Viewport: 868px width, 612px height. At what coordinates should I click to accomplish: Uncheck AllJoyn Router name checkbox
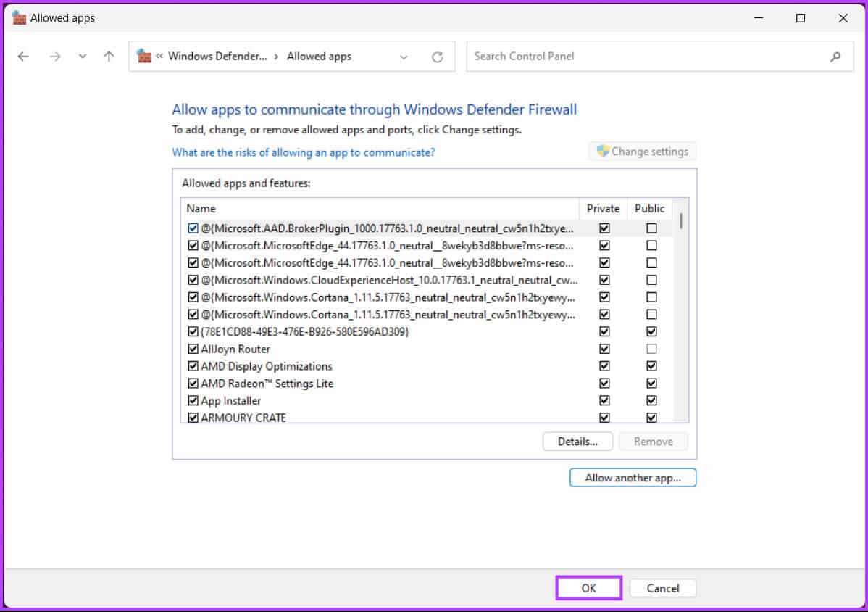coord(193,349)
